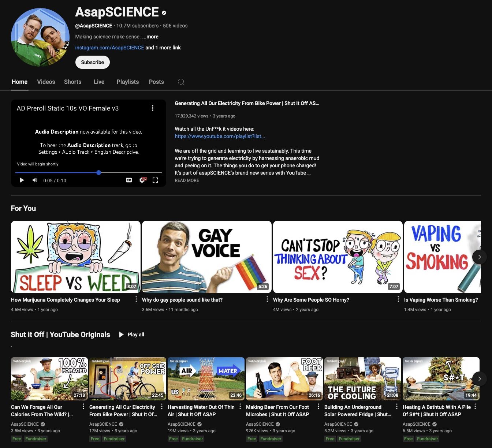Click AsapSCIENCE channel name under Bathtub video

(417, 424)
